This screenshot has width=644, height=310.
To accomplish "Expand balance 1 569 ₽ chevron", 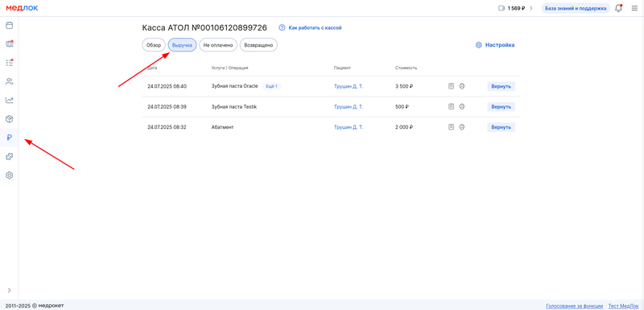I will click(x=531, y=8).
